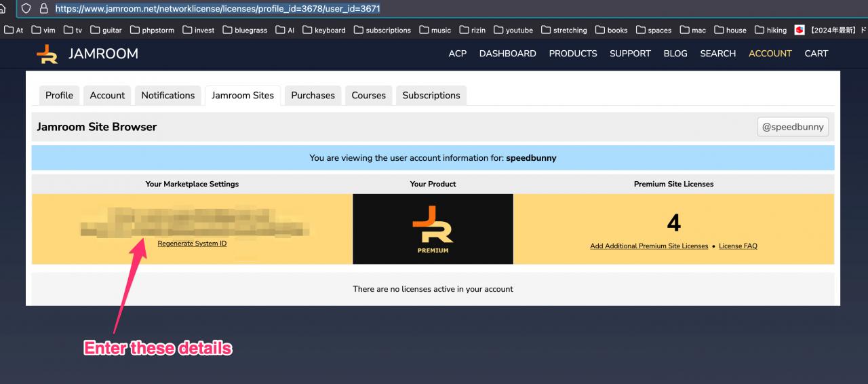Open the spaces bookmarks folder
Image resolution: width=868 pixels, height=384 pixels.
[654, 30]
